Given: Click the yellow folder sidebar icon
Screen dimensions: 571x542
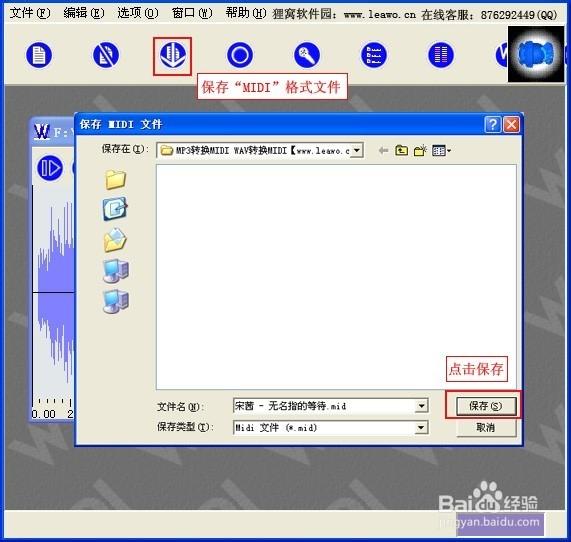Looking at the screenshot, I should point(116,180).
